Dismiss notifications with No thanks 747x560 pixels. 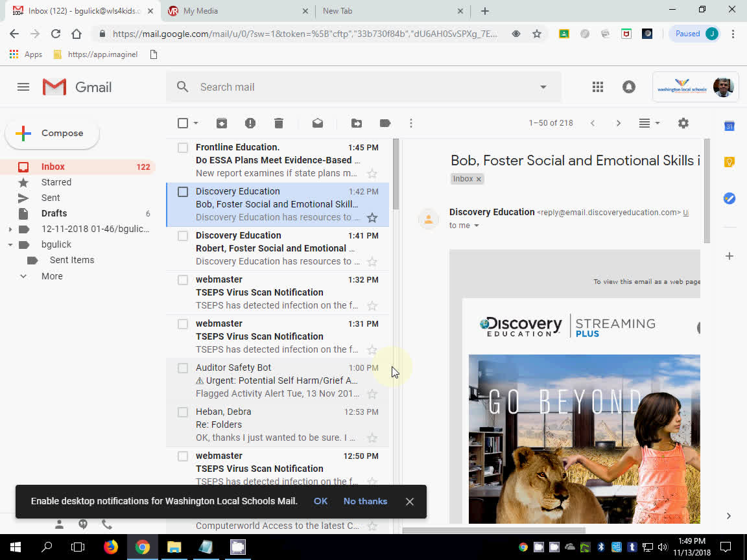click(x=365, y=501)
